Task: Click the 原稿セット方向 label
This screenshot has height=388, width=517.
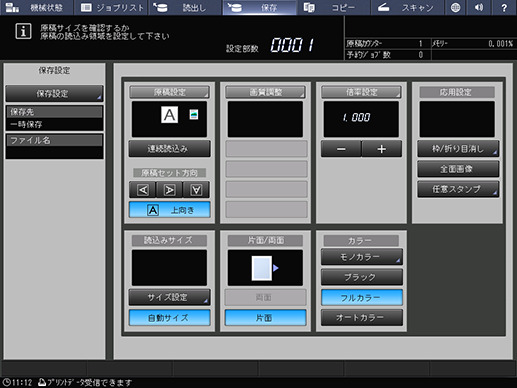Action: 169,173
